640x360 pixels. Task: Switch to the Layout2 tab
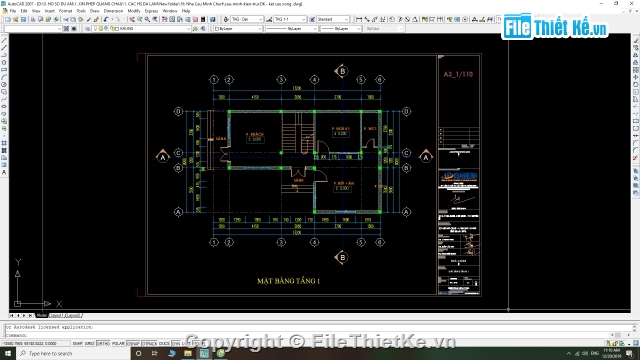click(x=73, y=316)
